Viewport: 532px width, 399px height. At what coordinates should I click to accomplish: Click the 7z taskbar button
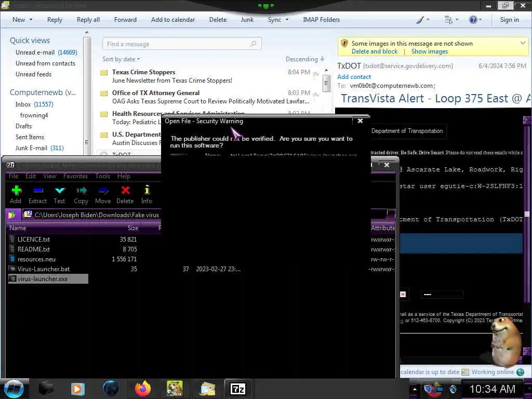[x=238, y=389]
